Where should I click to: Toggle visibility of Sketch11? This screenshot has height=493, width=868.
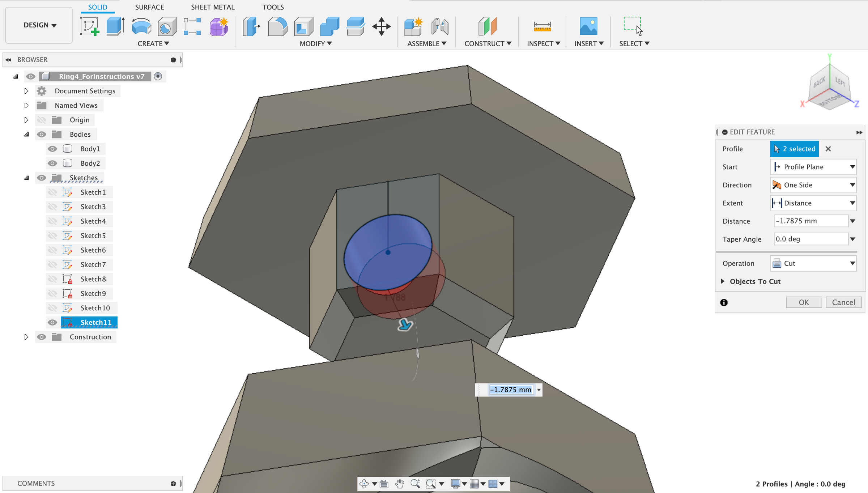pyautogui.click(x=52, y=322)
